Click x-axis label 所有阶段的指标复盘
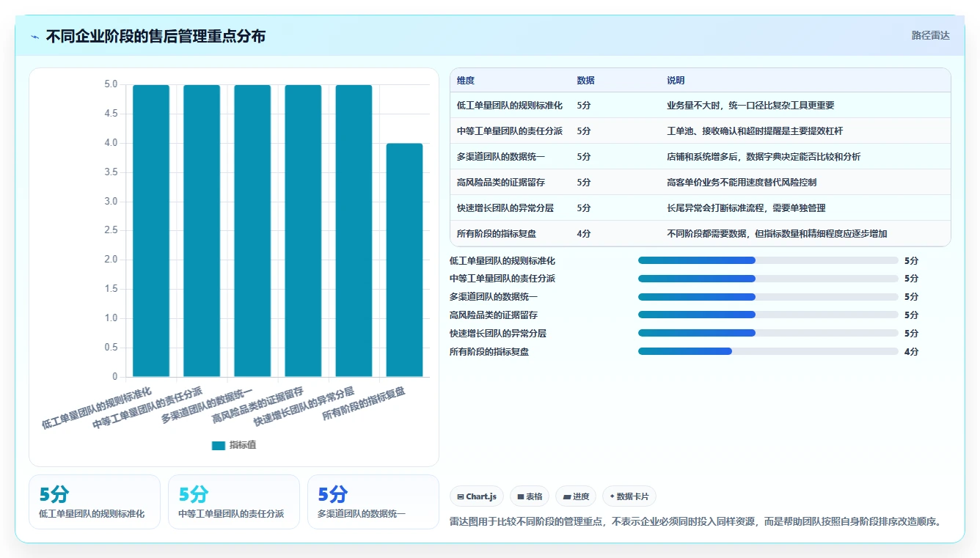This screenshot has width=980, height=558. [x=364, y=405]
